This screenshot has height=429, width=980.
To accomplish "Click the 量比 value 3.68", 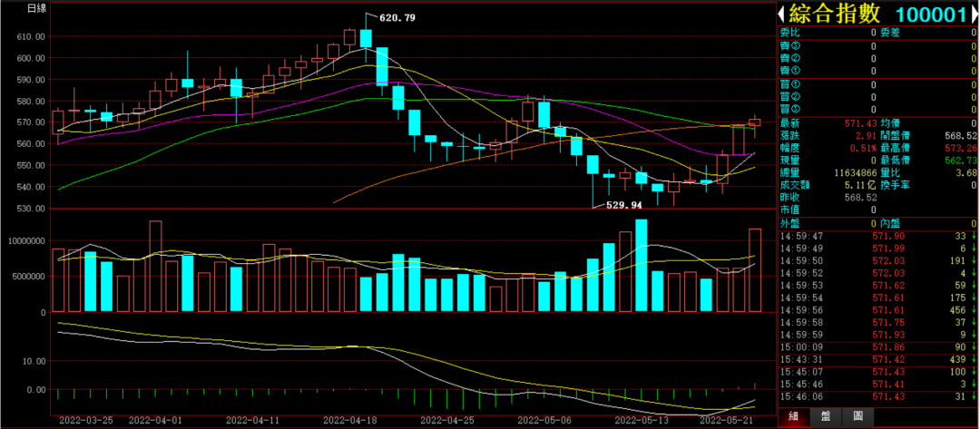I will click(x=967, y=172).
